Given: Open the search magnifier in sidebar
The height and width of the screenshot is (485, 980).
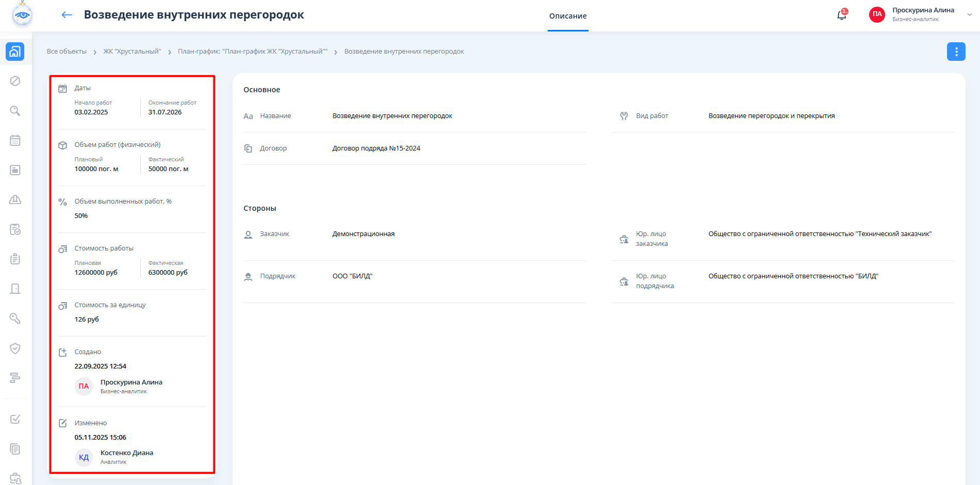Looking at the screenshot, I should 15,111.
